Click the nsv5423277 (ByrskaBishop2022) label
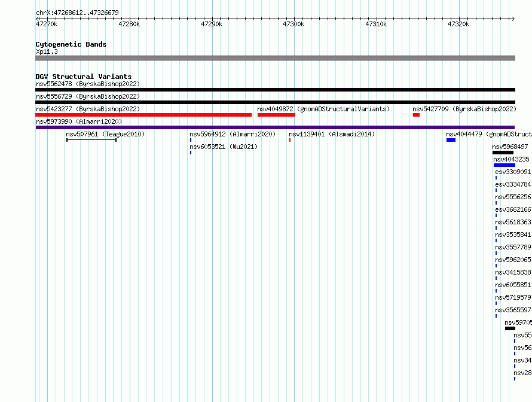 tap(88, 109)
